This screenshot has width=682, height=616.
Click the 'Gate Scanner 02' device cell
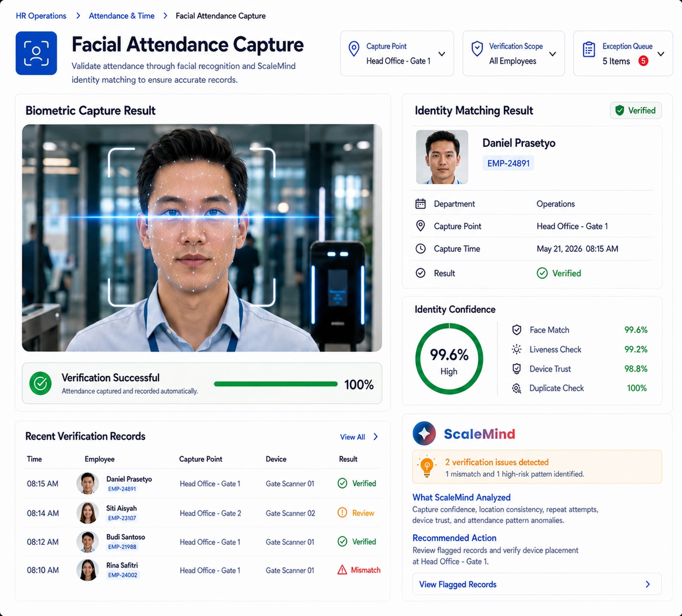[x=290, y=513]
